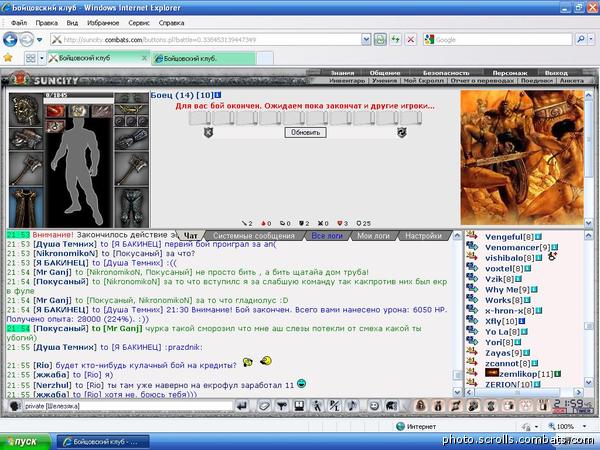The height and width of the screenshot is (450, 600).
Task: Open the address bar dropdown arrow
Action: (366, 39)
